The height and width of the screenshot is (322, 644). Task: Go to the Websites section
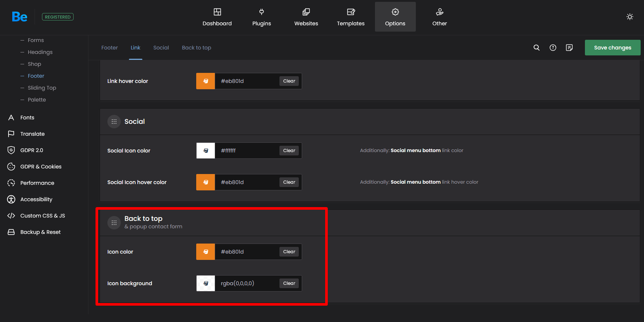click(306, 17)
